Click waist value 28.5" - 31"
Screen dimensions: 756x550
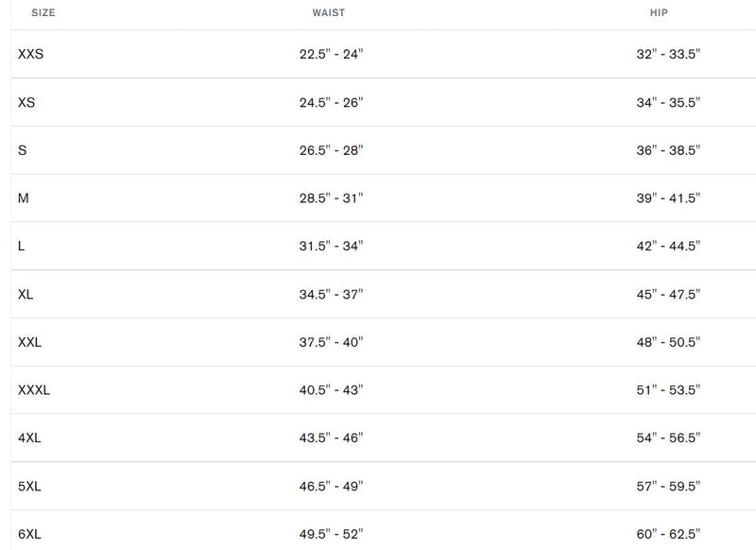pos(332,198)
